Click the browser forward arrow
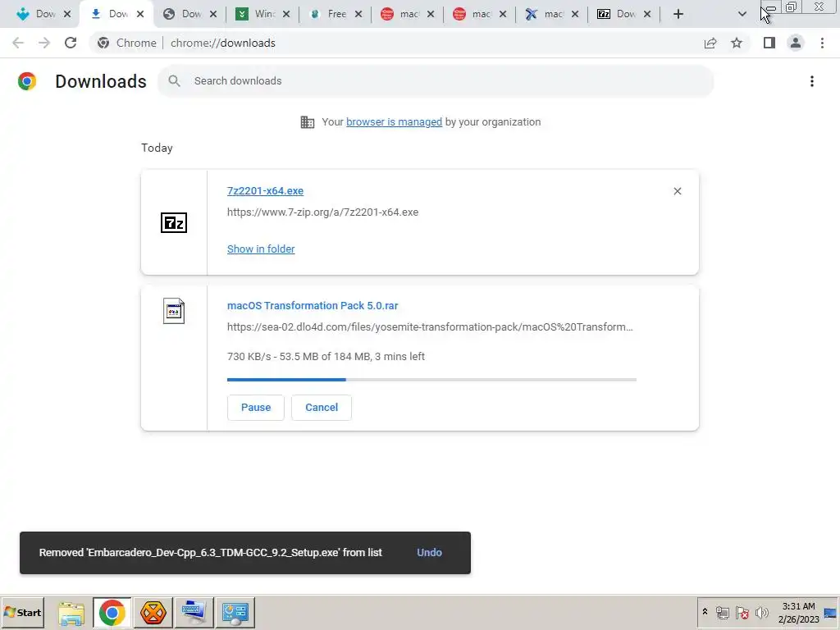 click(44, 43)
